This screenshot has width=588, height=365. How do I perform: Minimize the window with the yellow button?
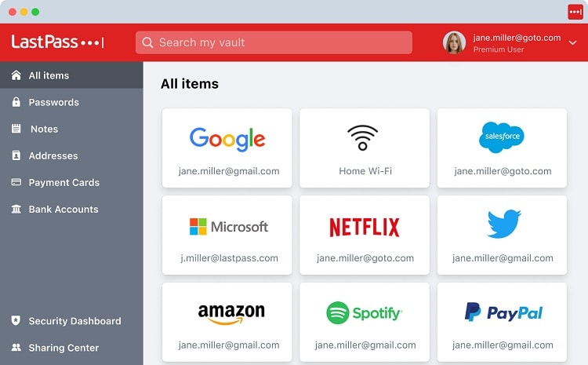[24, 12]
